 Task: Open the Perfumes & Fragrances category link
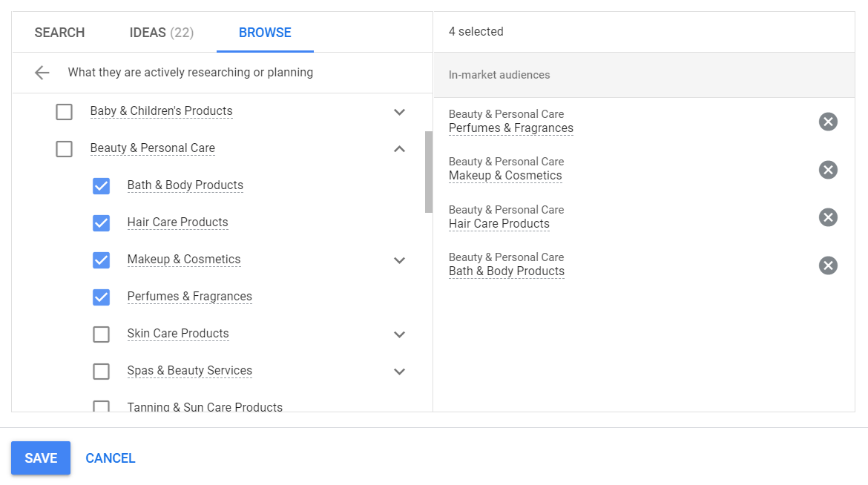(189, 296)
